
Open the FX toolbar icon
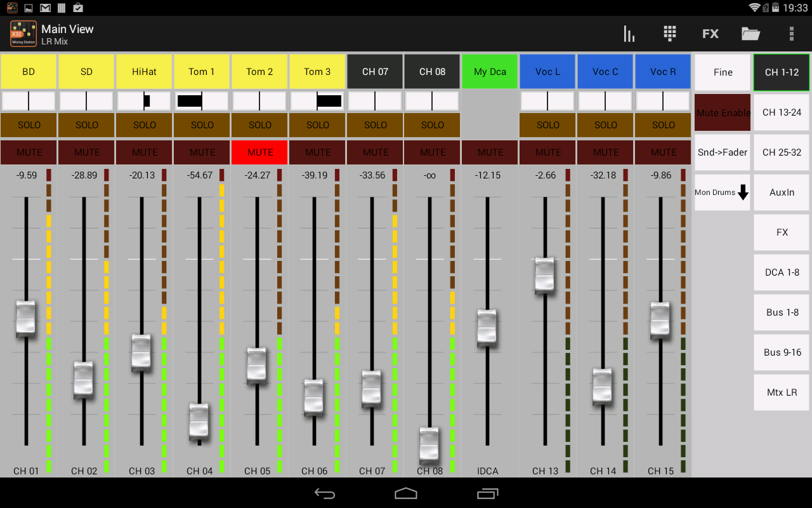tap(710, 34)
